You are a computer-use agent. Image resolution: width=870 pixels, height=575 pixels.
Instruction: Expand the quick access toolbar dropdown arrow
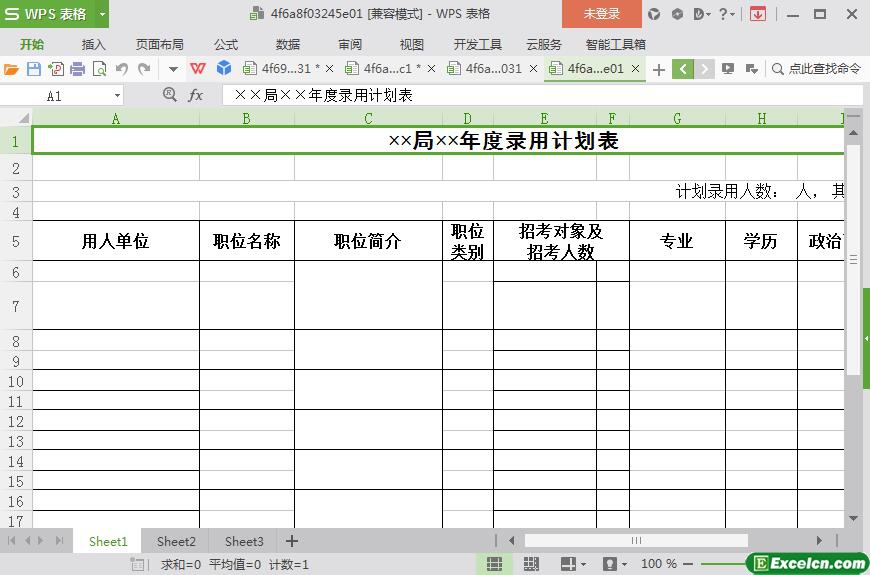point(174,69)
